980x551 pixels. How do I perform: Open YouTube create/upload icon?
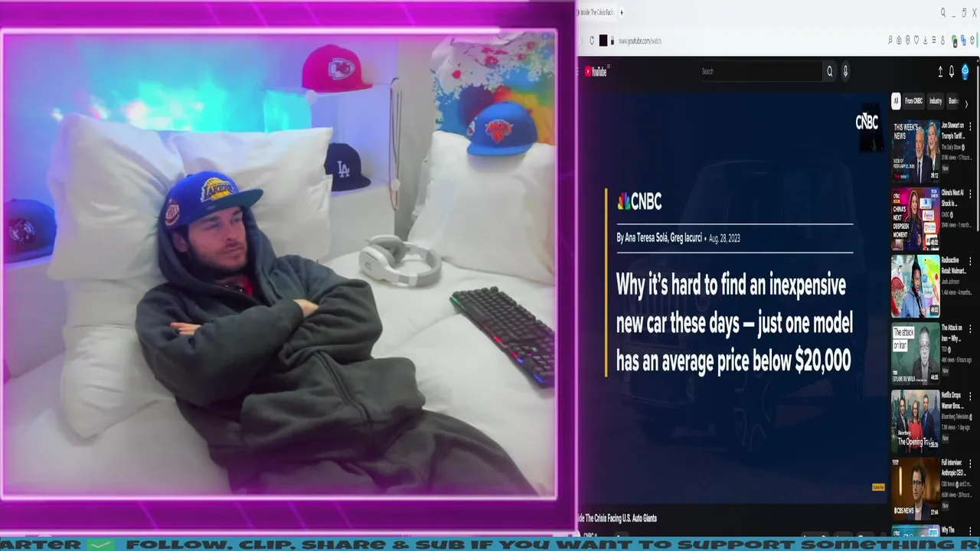coord(940,71)
